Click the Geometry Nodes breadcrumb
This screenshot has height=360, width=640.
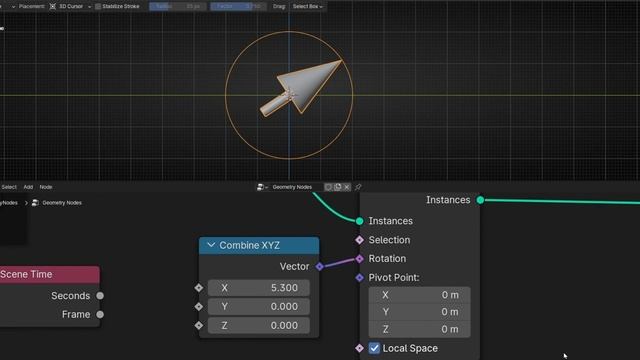pos(62,202)
